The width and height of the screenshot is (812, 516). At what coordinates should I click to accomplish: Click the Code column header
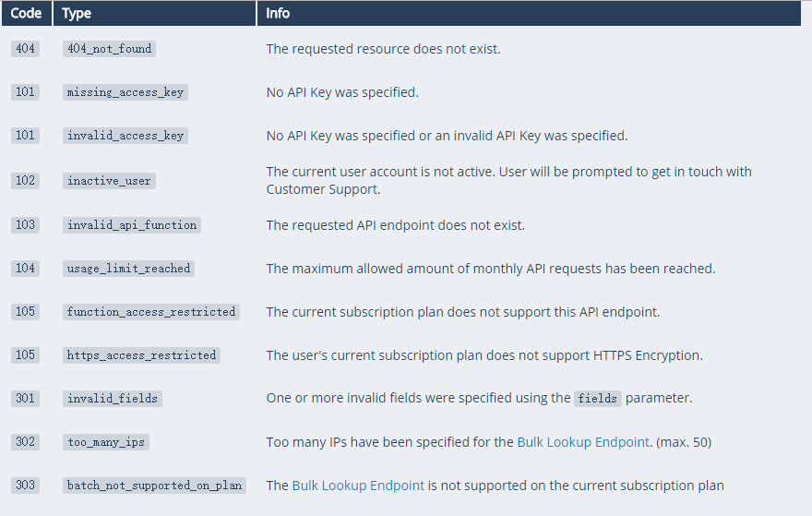click(x=27, y=13)
